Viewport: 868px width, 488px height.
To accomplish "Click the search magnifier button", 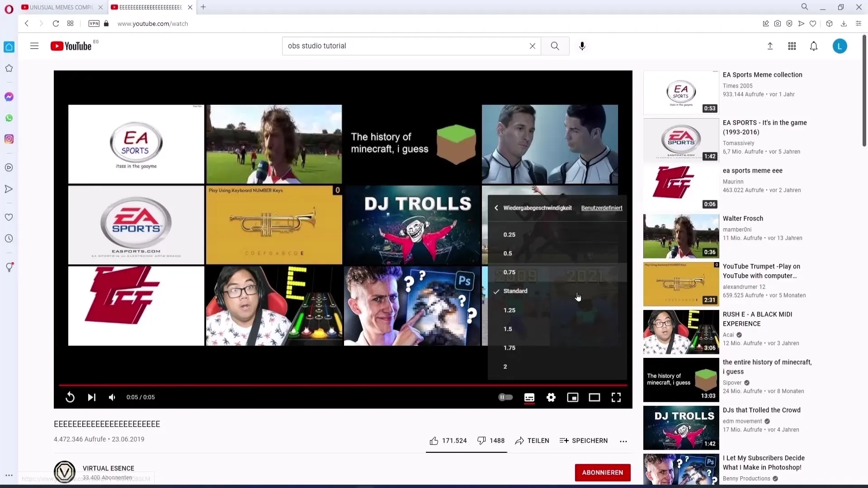I will [x=555, y=46].
